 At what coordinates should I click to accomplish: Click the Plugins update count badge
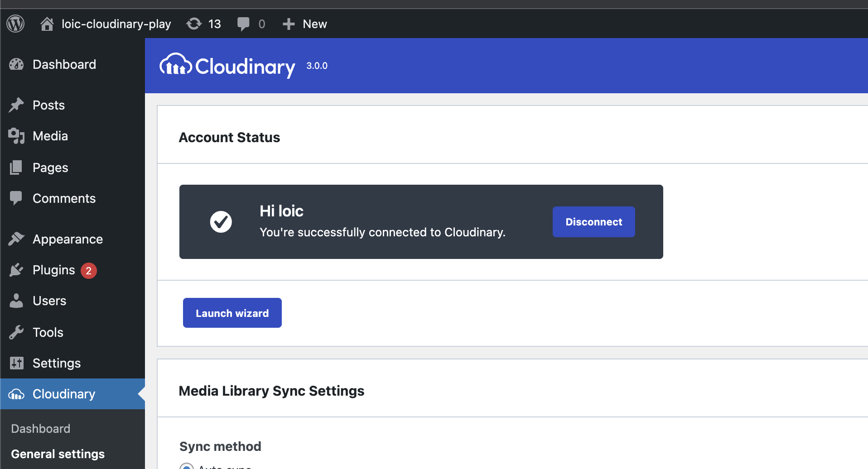[89, 271]
